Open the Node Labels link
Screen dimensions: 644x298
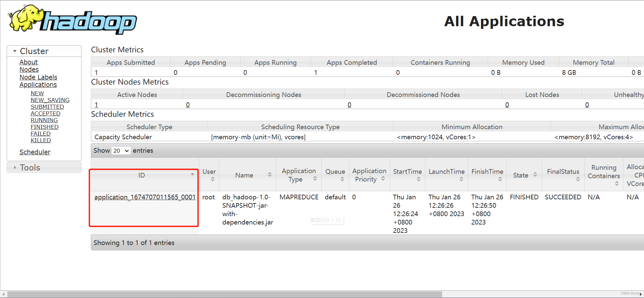pyautogui.click(x=38, y=77)
